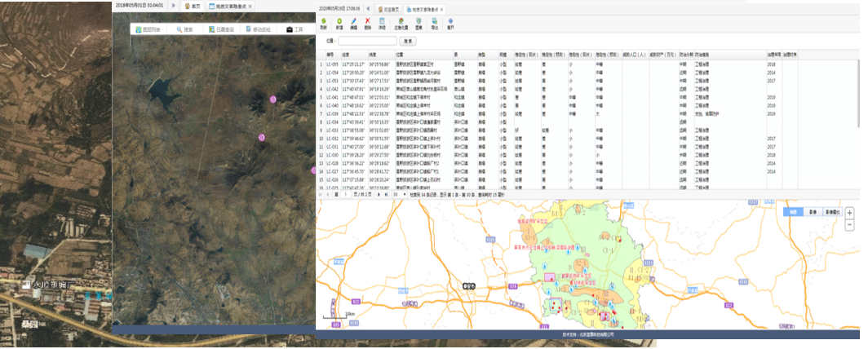Click the 纬度 column header
This screenshot has width=868, height=349.
(x=382, y=54)
